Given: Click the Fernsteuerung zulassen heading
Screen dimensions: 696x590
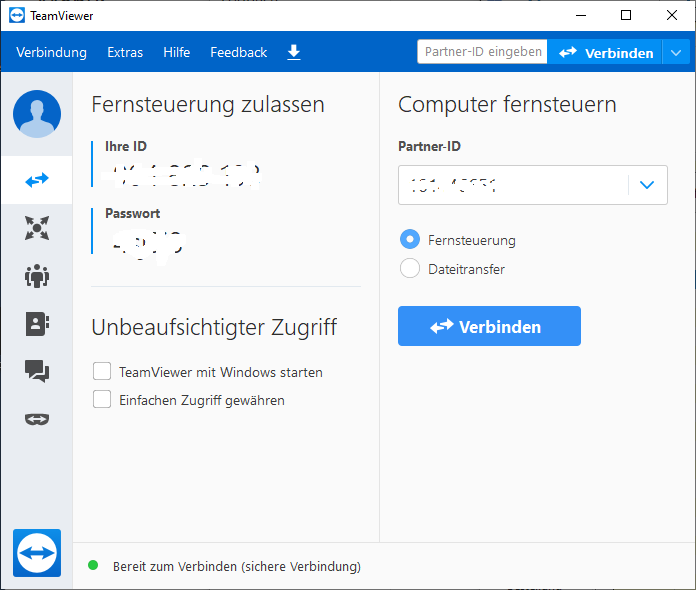Looking at the screenshot, I should [x=208, y=105].
